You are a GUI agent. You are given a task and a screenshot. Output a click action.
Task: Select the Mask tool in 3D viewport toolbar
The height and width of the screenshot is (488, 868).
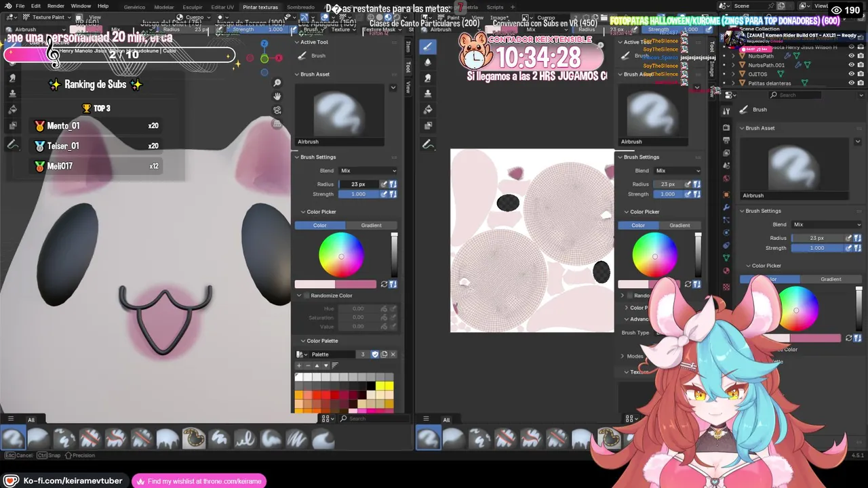click(12, 126)
